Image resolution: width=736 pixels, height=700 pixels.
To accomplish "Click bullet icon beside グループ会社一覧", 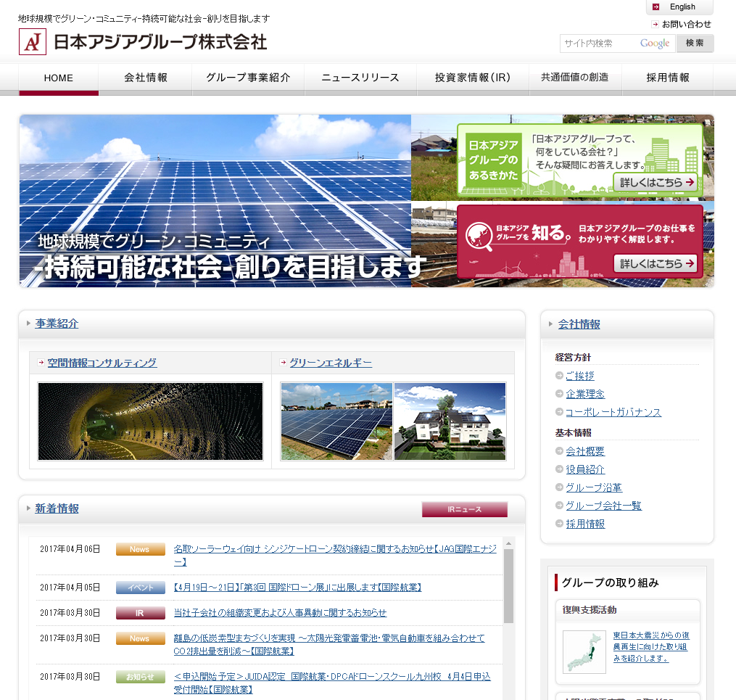I will [x=559, y=505].
